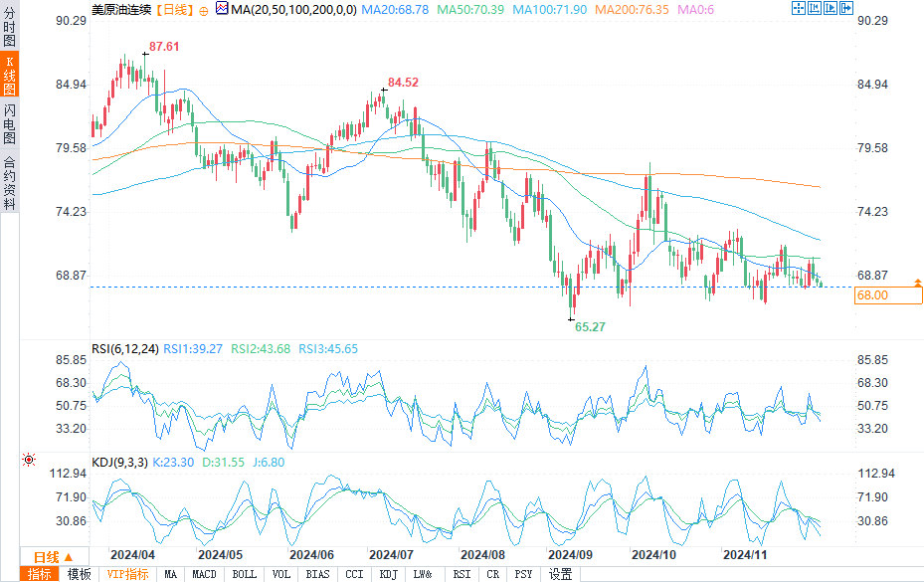Apply the PSY indicator
The width and height of the screenshot is (924, 582).
point(523,574)
